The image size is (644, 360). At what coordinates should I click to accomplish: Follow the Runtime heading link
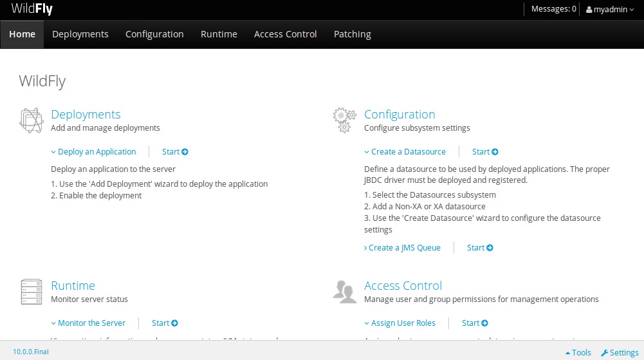click(73, 285)
